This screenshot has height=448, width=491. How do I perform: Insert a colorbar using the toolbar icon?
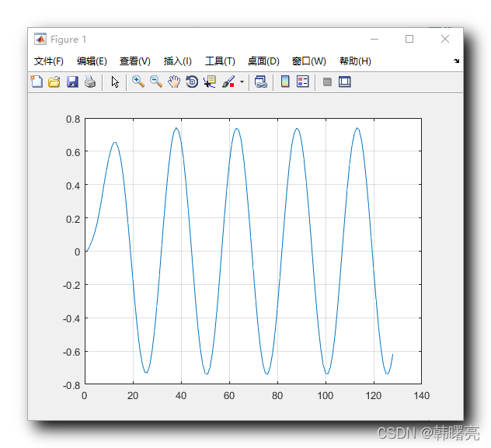[285, 82]
